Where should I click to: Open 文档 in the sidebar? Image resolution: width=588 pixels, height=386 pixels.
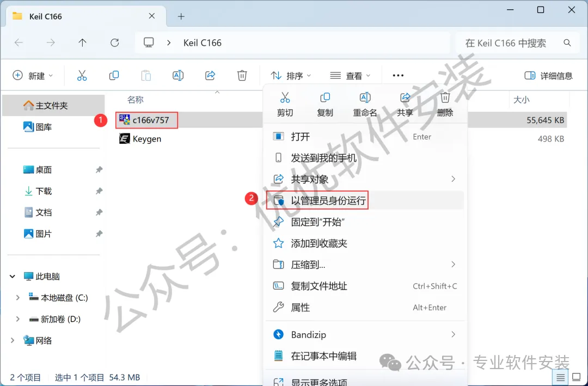coord(38,212)
